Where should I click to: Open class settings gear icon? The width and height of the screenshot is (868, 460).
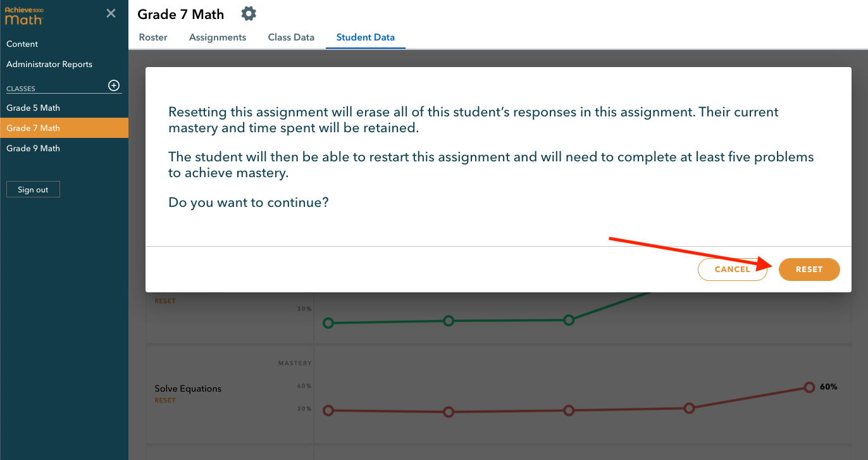249,13
